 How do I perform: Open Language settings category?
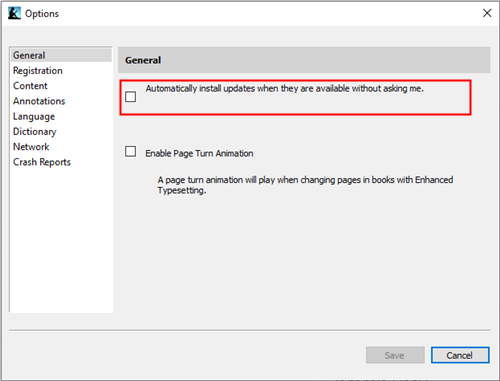pyautogui.click(x=34, y=117)
